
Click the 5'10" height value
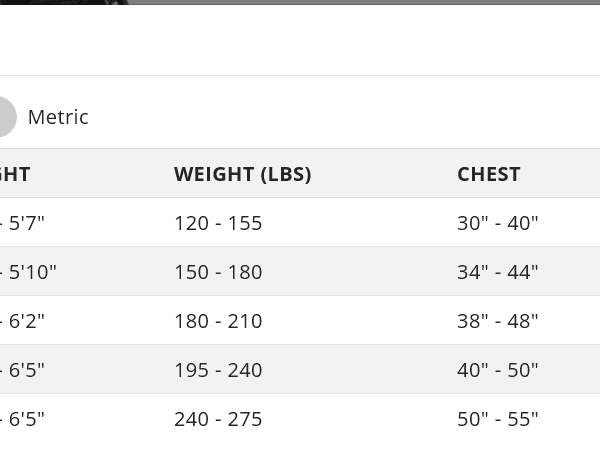click(x=32, y=272)
